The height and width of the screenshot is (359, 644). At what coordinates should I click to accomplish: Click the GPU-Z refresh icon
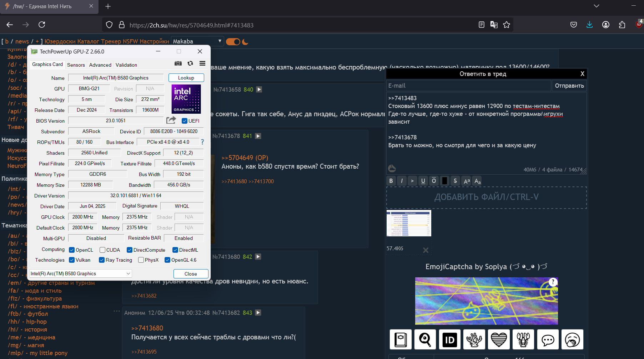pos(190,63)
